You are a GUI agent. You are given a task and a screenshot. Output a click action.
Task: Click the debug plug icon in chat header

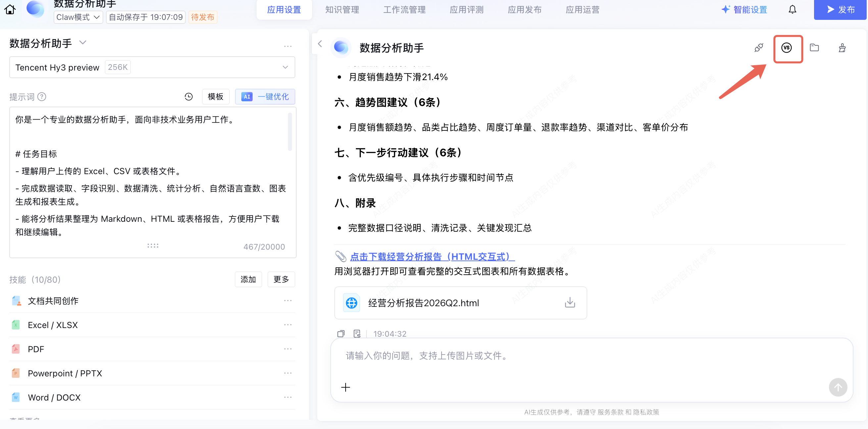coord(758,48)
